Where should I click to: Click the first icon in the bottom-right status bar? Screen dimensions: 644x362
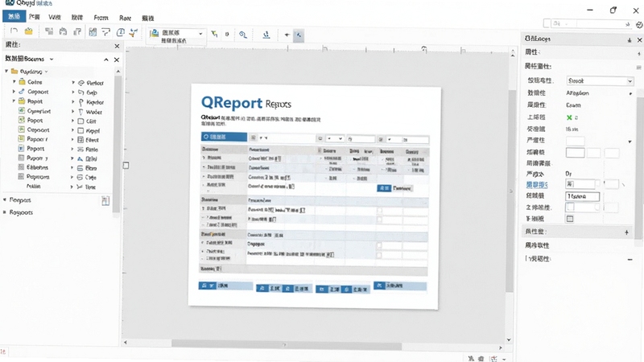471,358
